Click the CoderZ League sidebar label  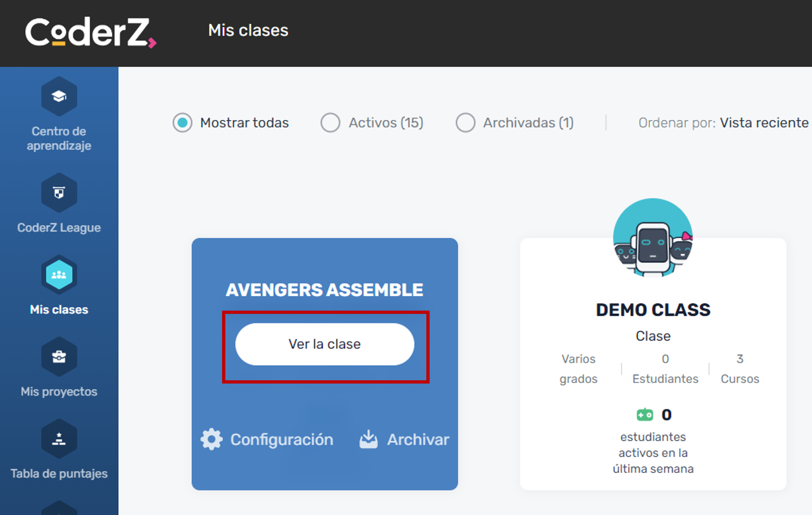[59, 228]
